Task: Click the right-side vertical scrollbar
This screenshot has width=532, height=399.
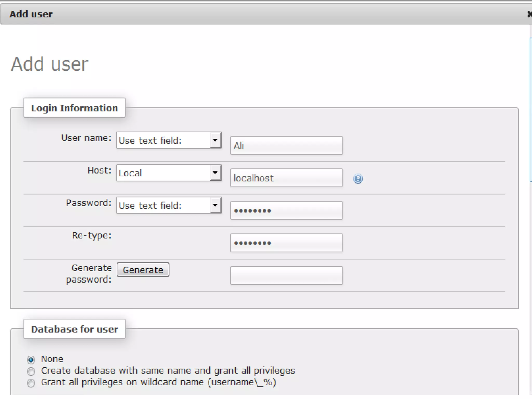Action: point(530,109)
